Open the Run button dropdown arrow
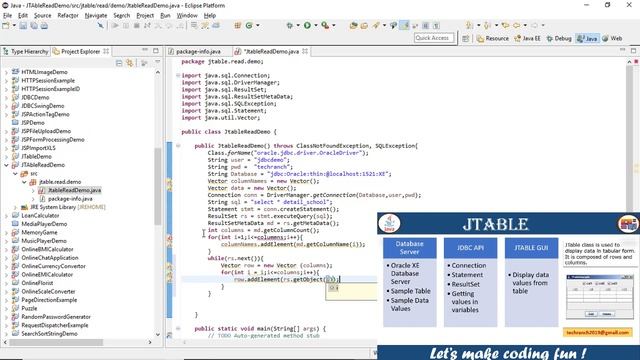Viewport: 640px width, 360px height. click(x=316, y=26)
